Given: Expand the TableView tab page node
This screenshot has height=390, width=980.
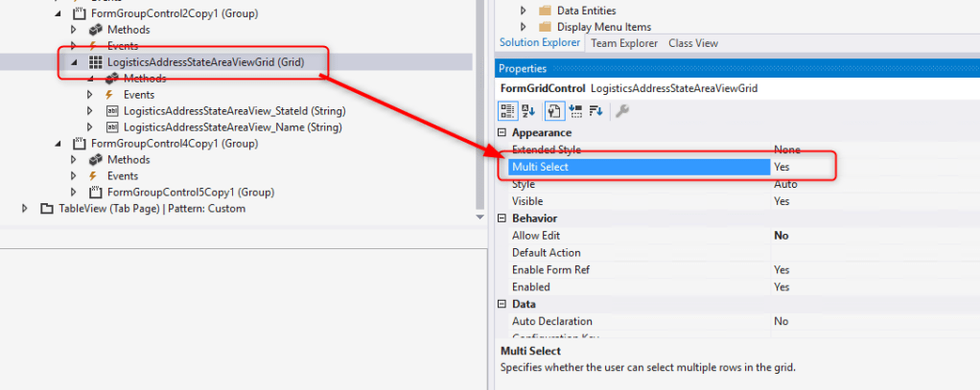Looking at the screenshot, I should tap(26, 208).
